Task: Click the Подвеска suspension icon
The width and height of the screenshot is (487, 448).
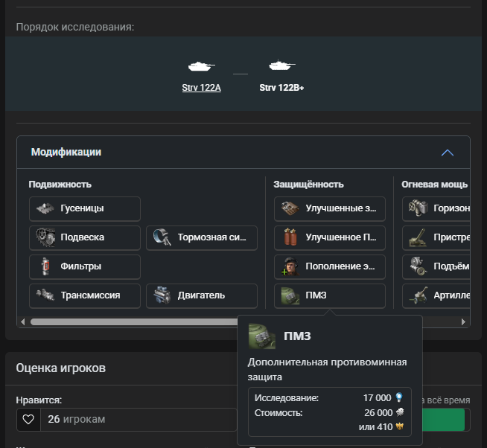Action: click(x=45, y=237)
